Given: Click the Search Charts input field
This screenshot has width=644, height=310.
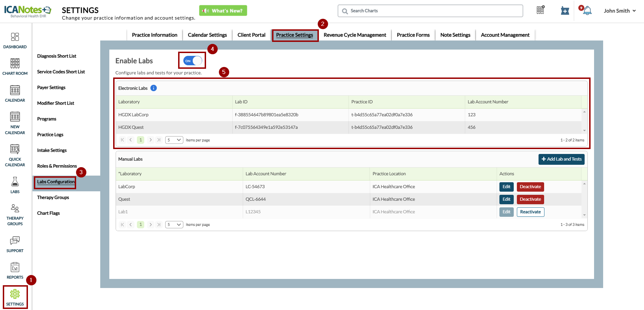Looking at the screenshot, I should coord(430,11).
